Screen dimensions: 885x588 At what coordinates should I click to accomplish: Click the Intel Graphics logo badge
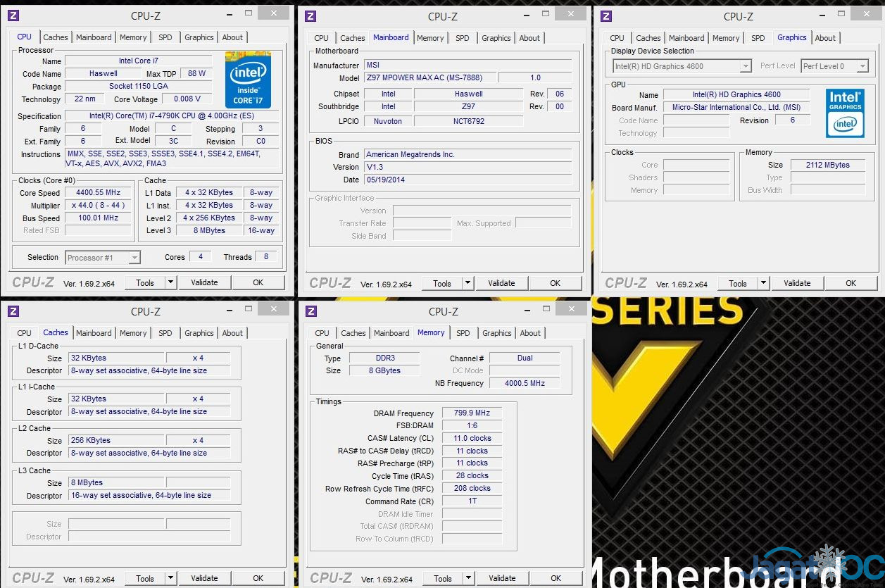point(845,113)
